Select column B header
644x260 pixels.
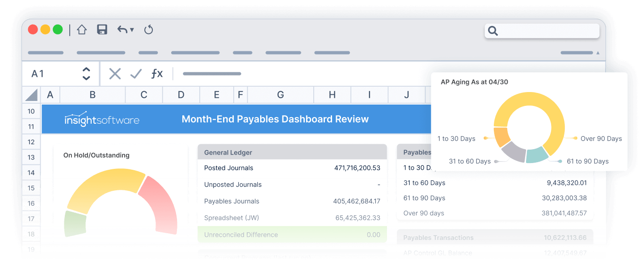point(93,95)
